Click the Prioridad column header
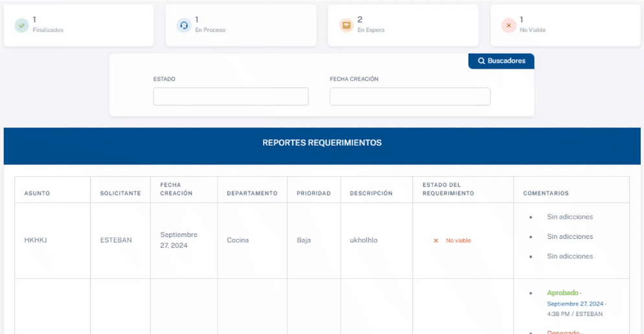Screen dimensions: 644x334 pyautogui.click(x=314, y=194)
